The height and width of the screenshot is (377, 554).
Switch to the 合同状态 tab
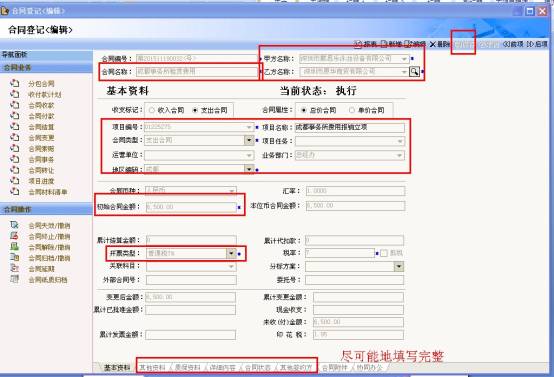258,367
